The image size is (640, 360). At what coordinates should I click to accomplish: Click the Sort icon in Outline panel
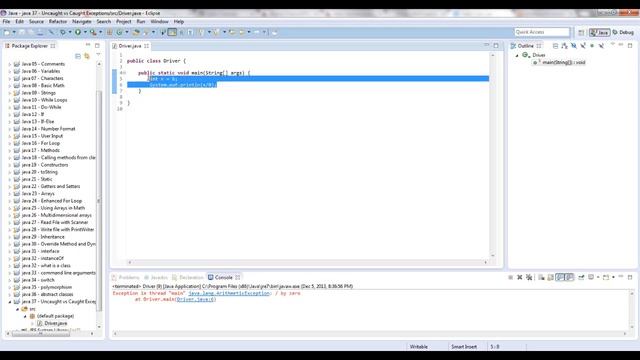[x=564, y=46]
